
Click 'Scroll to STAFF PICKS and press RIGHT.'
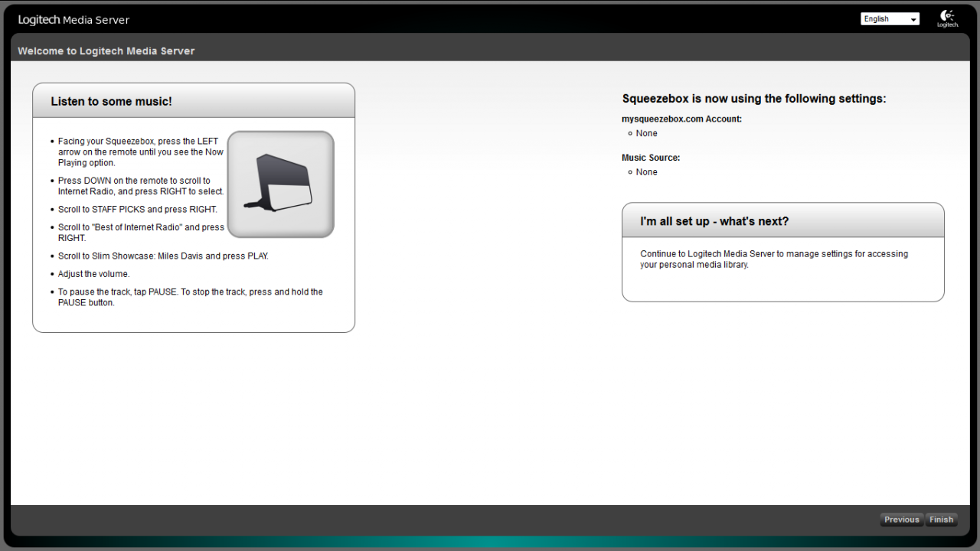point(138,210)
